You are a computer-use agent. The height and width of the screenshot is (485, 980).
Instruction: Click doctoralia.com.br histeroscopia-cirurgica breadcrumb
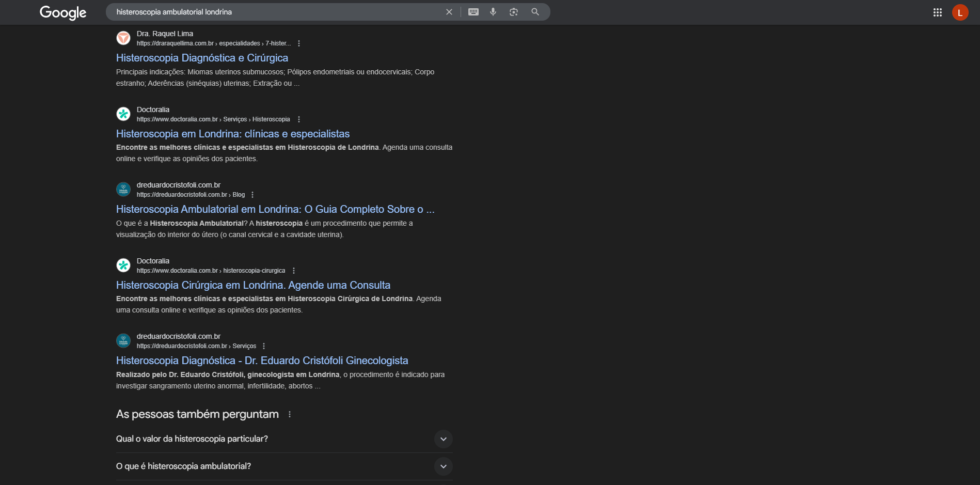click(x=211, y=271)
